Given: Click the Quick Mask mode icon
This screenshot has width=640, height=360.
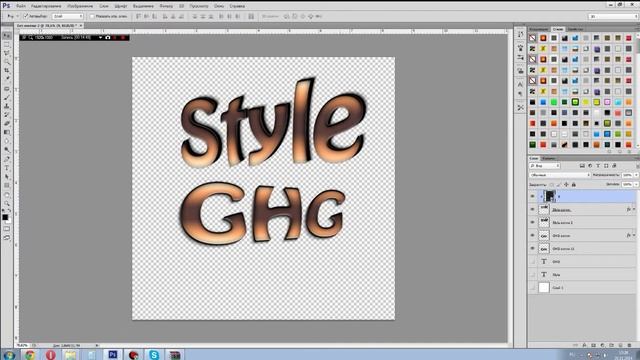Looking at the screenshot, I should click(x=7, y=229).
